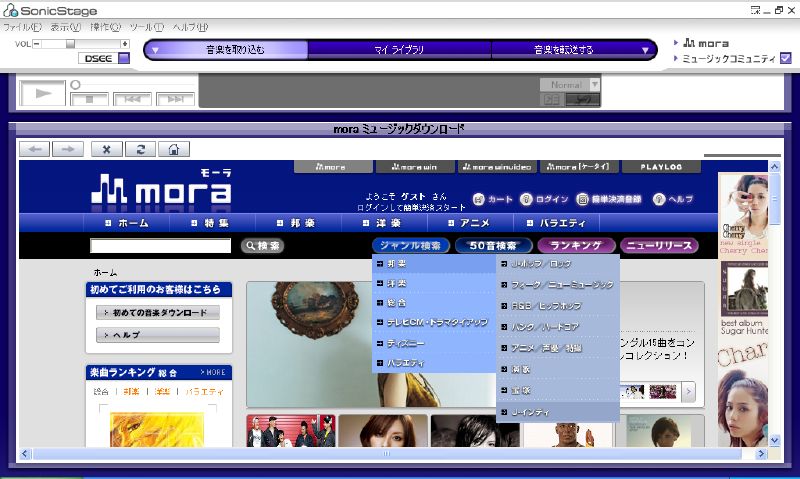Switch to the マイ ライブラリ tab
Screen dimensions: 800x479
pos(400,49)
